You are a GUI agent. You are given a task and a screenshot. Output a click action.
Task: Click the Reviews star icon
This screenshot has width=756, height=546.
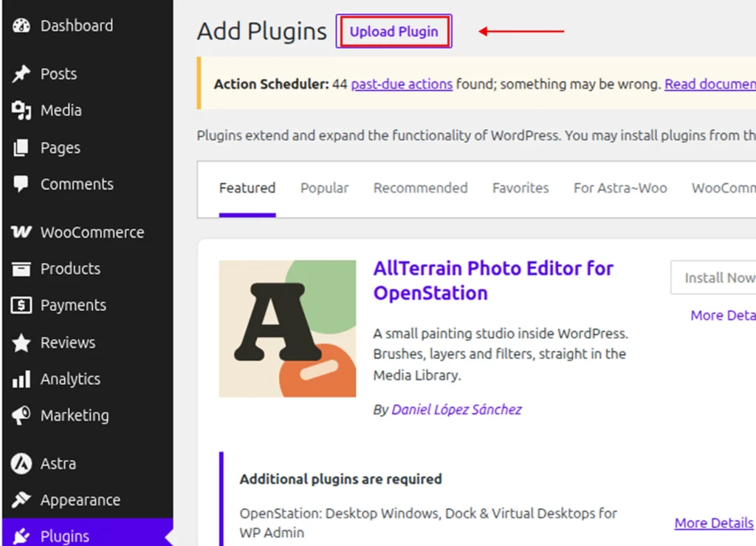point(21,343)
